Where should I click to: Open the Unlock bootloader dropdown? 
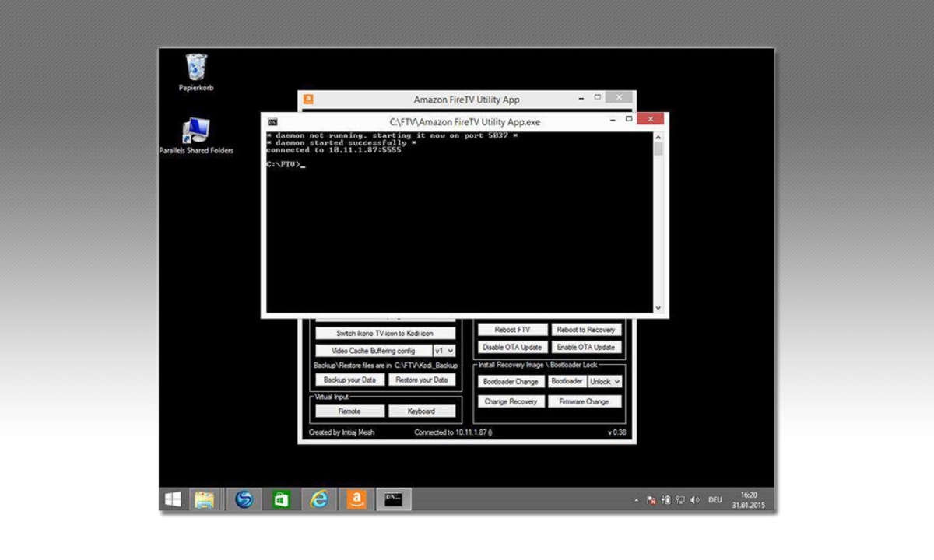(x=605, y=381)
